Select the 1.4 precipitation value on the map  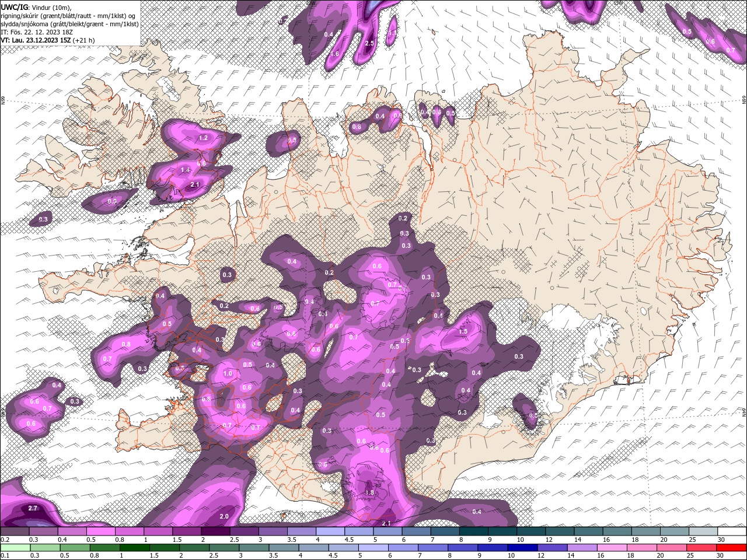185,170
